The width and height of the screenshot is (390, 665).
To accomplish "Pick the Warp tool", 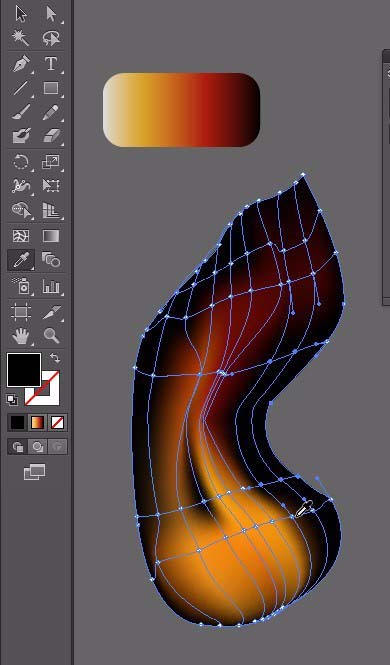I will (x=21, y=186).
